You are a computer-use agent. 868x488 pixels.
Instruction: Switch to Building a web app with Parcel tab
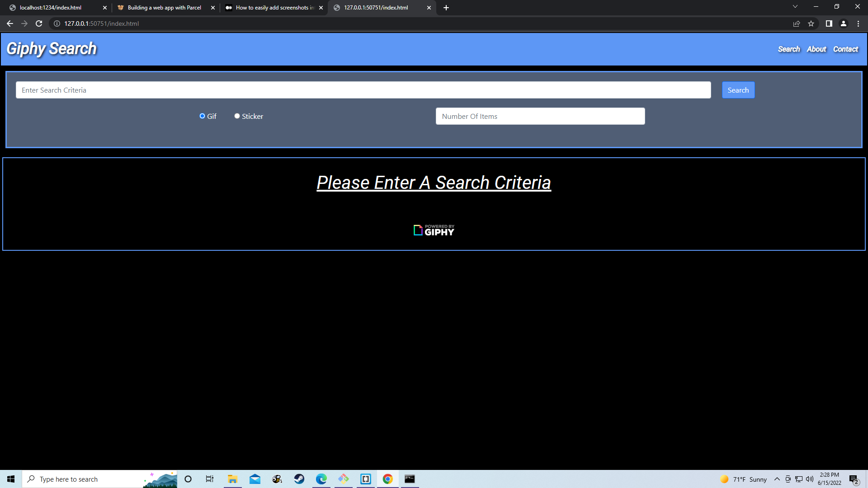(x=164, y=8)
